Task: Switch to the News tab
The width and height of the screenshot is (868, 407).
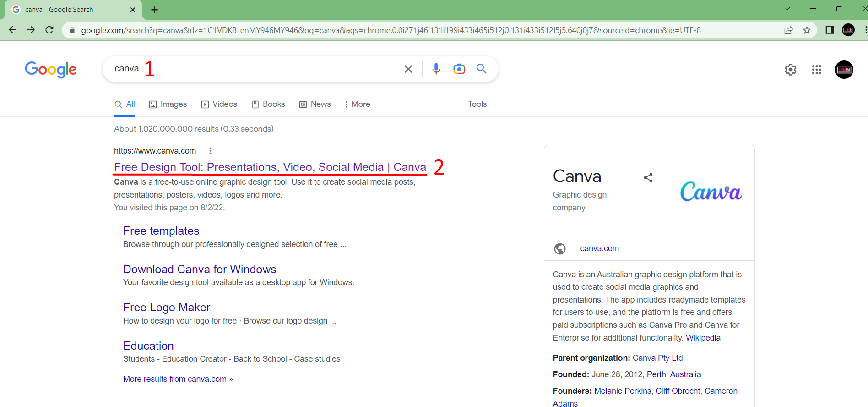Action: (315, 104)
